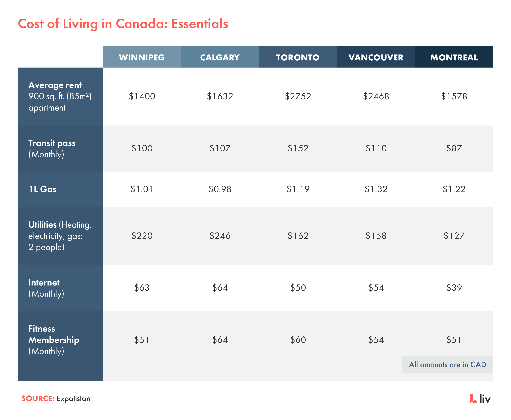The width and height of the screenshot is (511, 420).
Task: Select the Montreal column header
Action: click(454, 57)
